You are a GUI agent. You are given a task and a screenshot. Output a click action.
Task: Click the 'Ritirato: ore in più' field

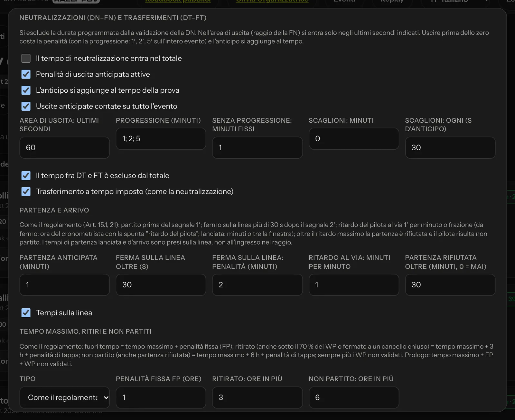coord(257,397)
